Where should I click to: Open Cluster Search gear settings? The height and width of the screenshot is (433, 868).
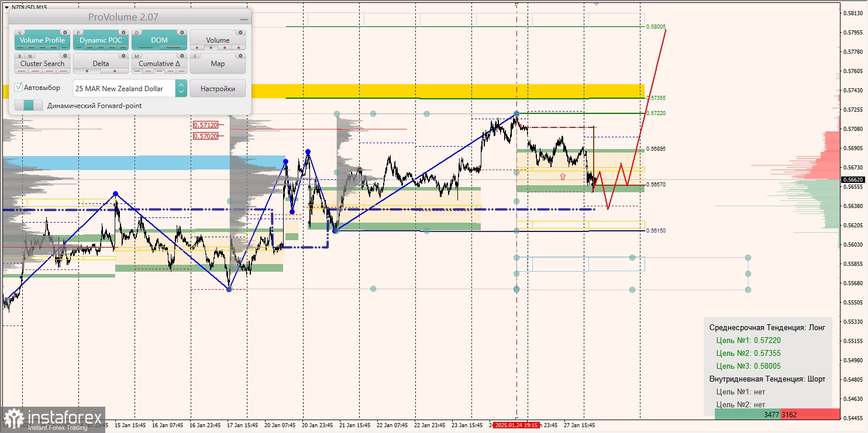tap(65, 56)
